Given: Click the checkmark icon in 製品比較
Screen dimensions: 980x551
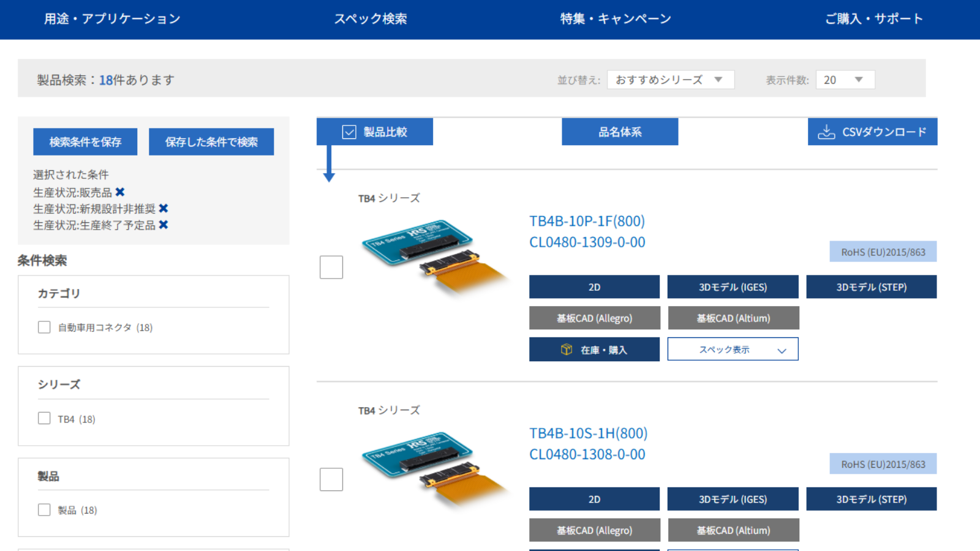Looking at the screenshot, I should [349, 132].
